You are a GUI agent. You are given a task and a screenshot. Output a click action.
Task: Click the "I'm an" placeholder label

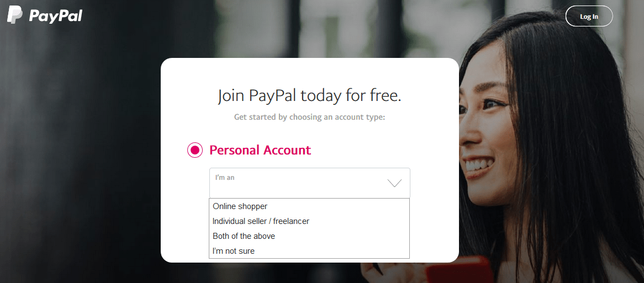(225, 178)
